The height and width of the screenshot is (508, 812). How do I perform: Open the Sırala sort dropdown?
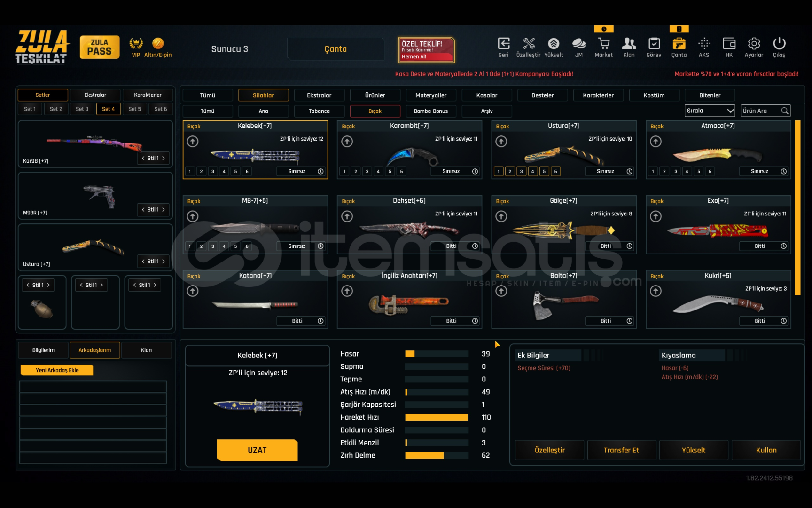pyautogui.click(x=710, y=111)
